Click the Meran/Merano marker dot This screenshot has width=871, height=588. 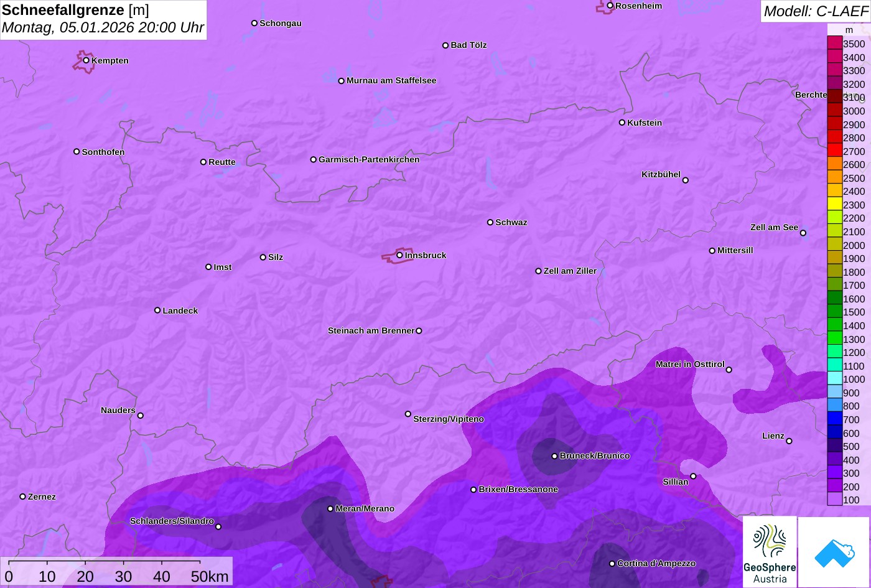pos(330,509)
